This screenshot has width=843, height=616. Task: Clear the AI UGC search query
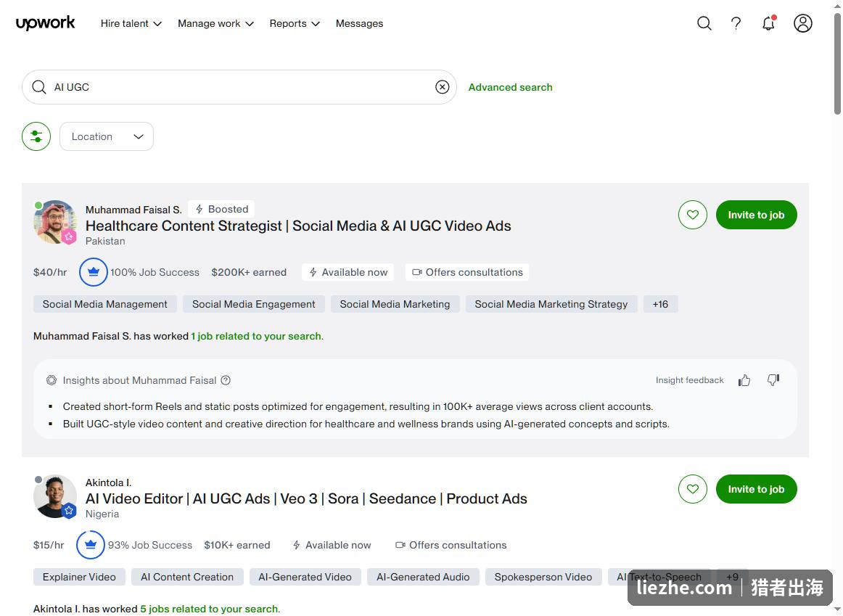[x=442, y=87]
